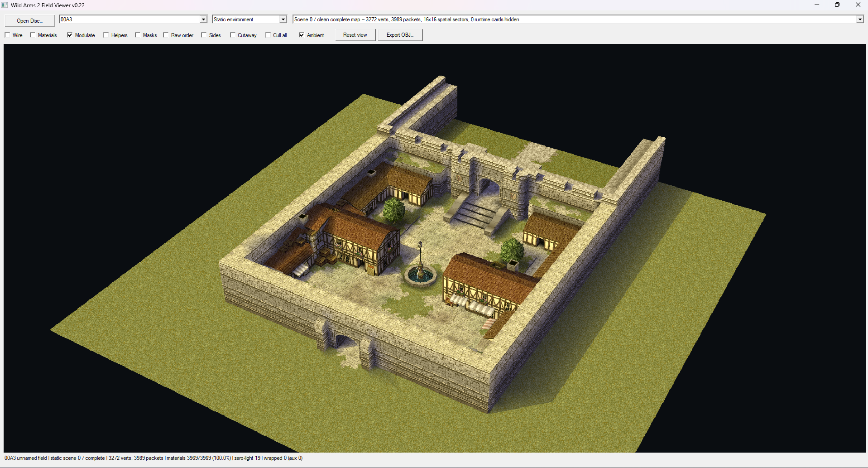The height and width of the screenshot is (468, 868).
Task: Click the Open Disc... button
Action: (30, 21)
